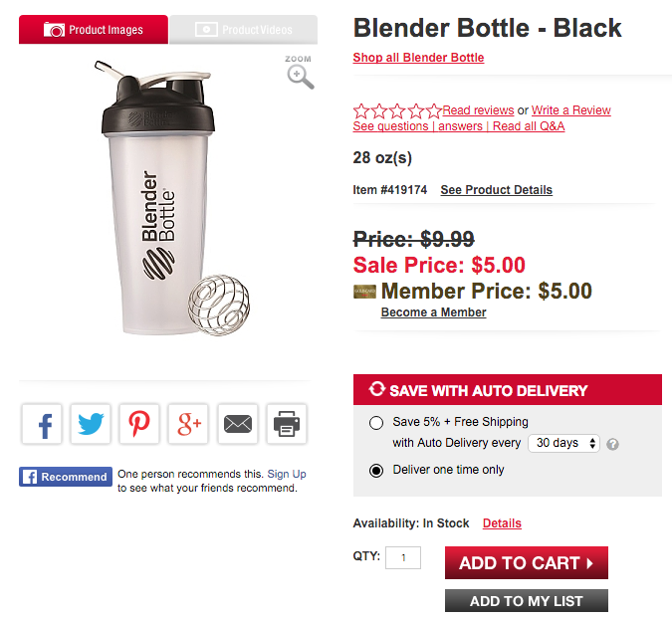Viewport: 672px width, 619px height.
Task: Share on Google Plus icon
Action: (x=188, y=424)
